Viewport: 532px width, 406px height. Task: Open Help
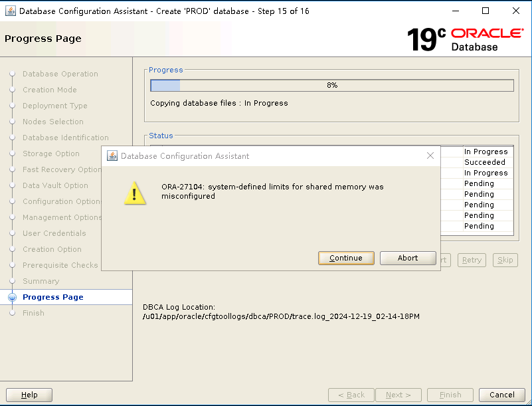(x=29, y=395)
